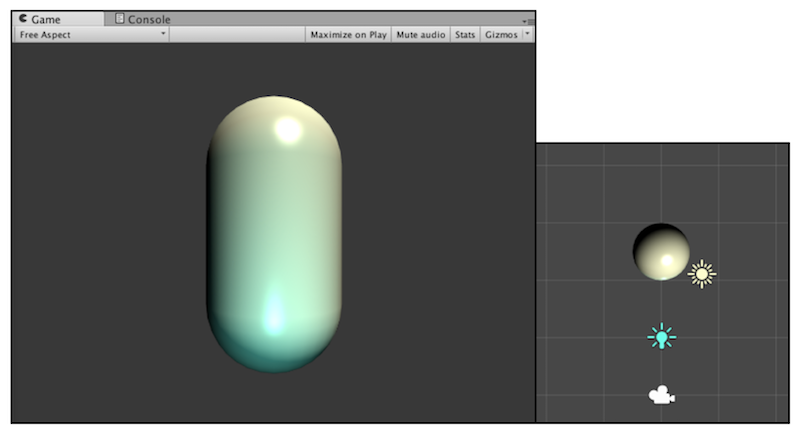Click the capsule in the Game view
The image size is (800, 434).
274,234
